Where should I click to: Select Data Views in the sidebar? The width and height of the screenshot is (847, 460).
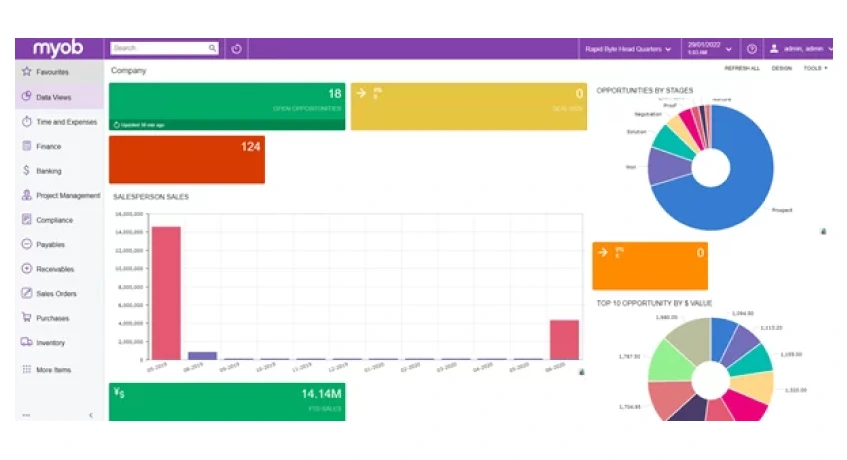click(x=59, y=97)
